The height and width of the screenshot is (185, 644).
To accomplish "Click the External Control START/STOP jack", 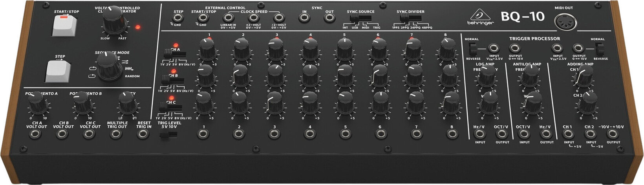I will (203, 17).
